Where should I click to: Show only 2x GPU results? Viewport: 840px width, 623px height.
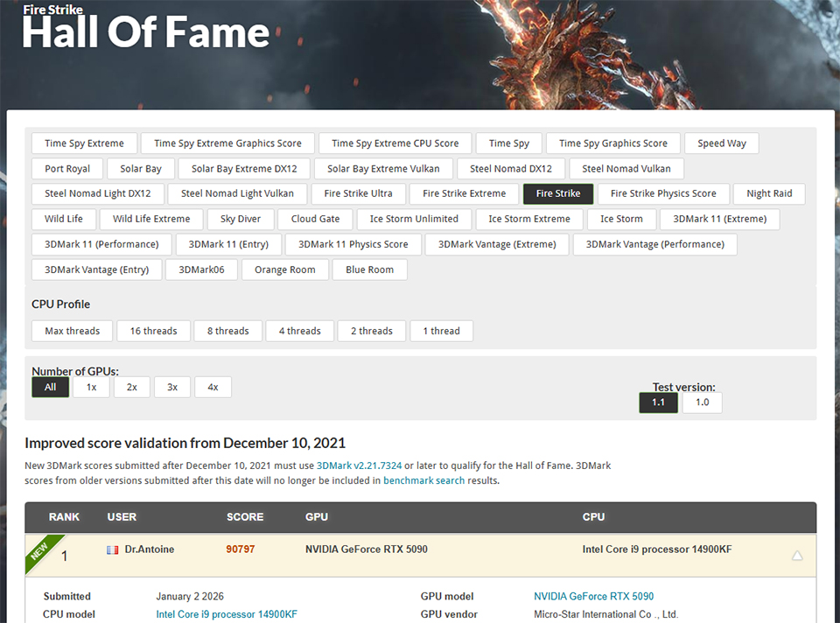tap(131, 386)
